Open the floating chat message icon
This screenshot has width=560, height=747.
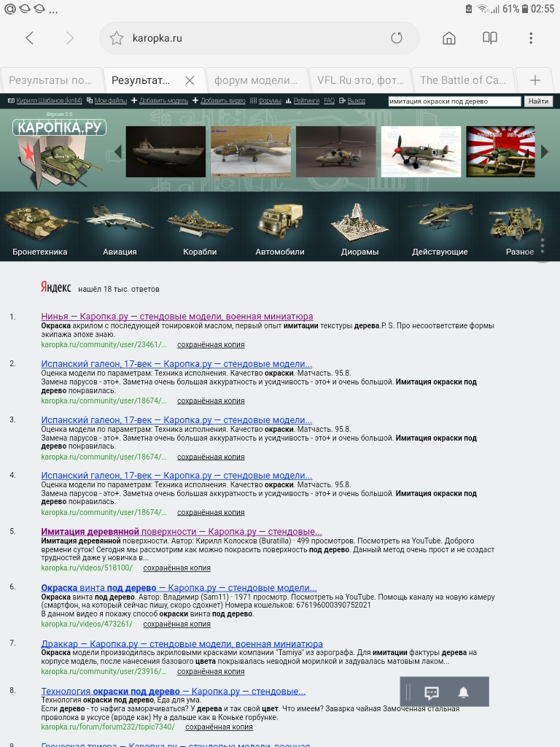pos(432,692)
